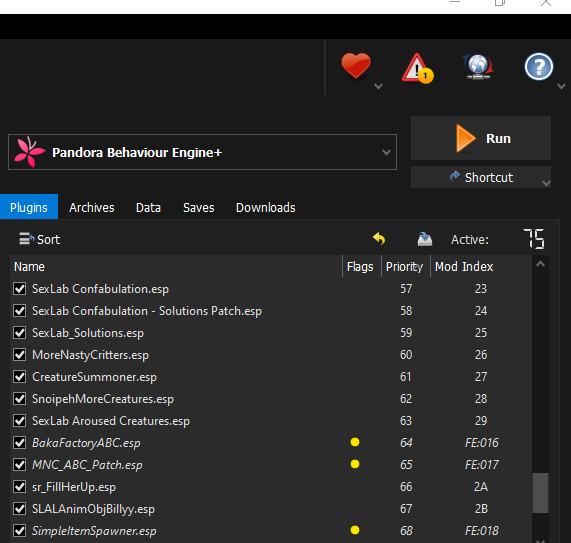Click the yellow flag dot for SimpleItemSpawner.esp

355,530
